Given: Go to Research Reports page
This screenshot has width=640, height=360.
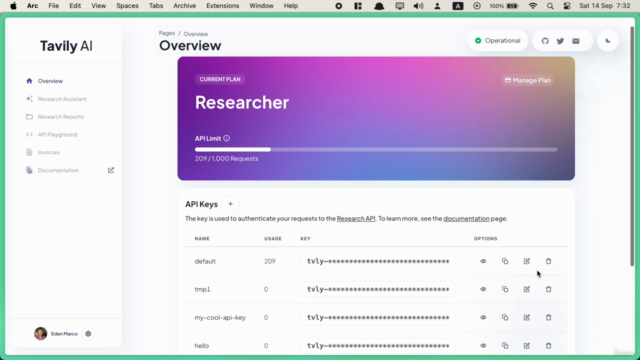Looking at the screenshot, I should coord(60,117).
